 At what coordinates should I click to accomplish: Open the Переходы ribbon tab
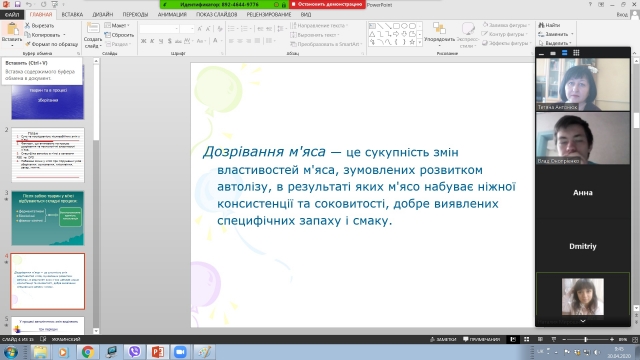click(135, 15)
